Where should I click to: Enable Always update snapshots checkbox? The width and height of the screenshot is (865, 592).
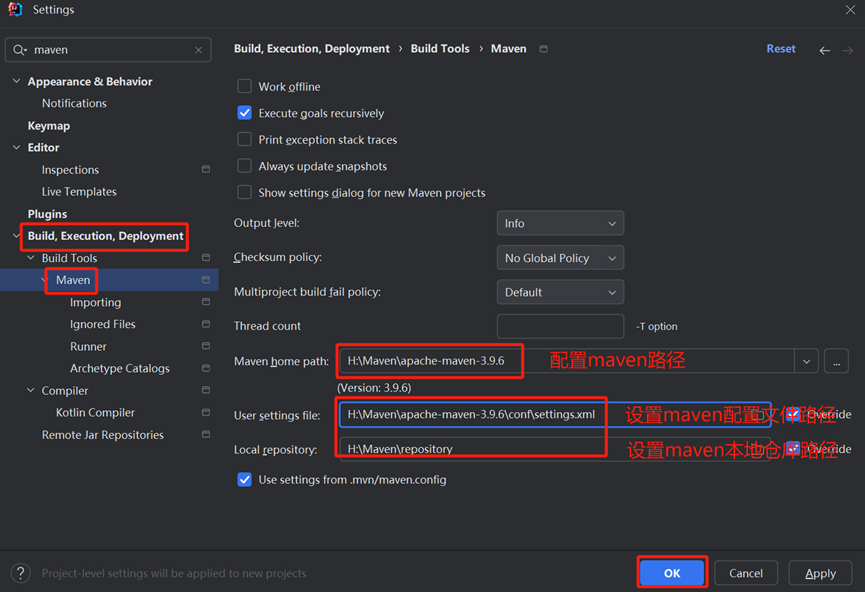coord(244,166)
